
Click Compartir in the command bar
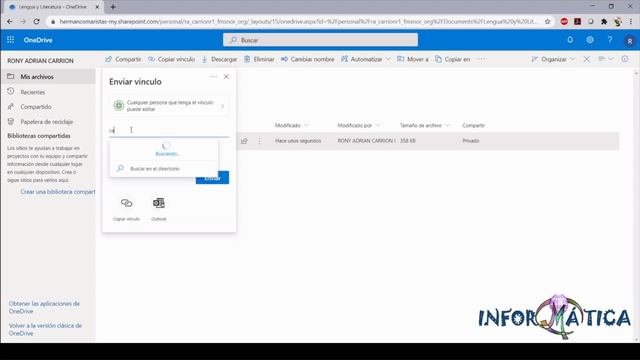pyautogui.click(x=123, y=59)
